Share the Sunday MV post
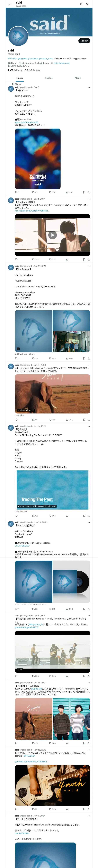Screen dimensions: 98x868 click(x=89, y=259)
